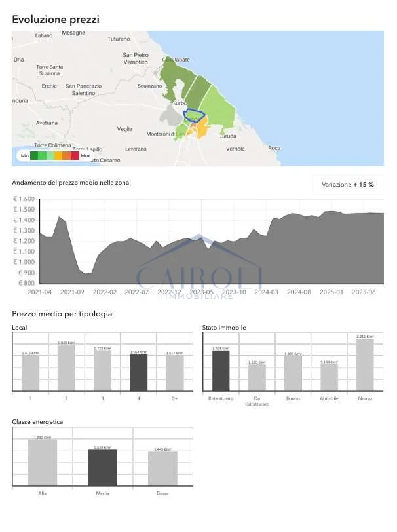Click the 'San Pietro Vernotico' map label

tap(136, 58)
